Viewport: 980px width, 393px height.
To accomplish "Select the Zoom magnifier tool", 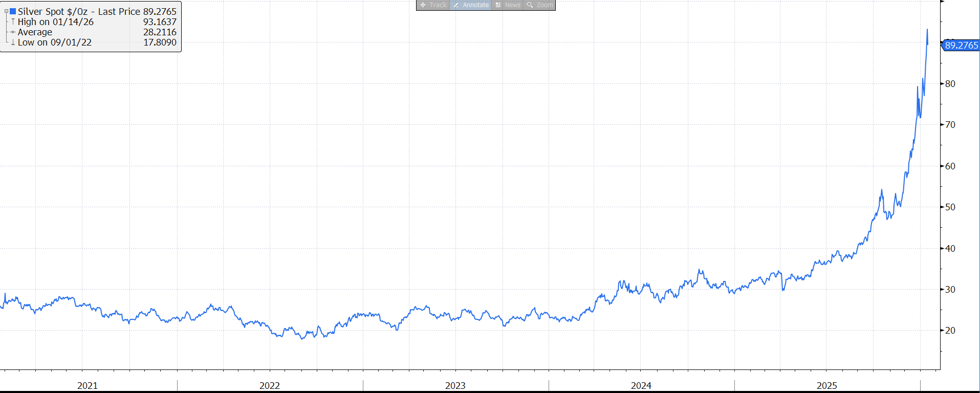I will point(540,5).
